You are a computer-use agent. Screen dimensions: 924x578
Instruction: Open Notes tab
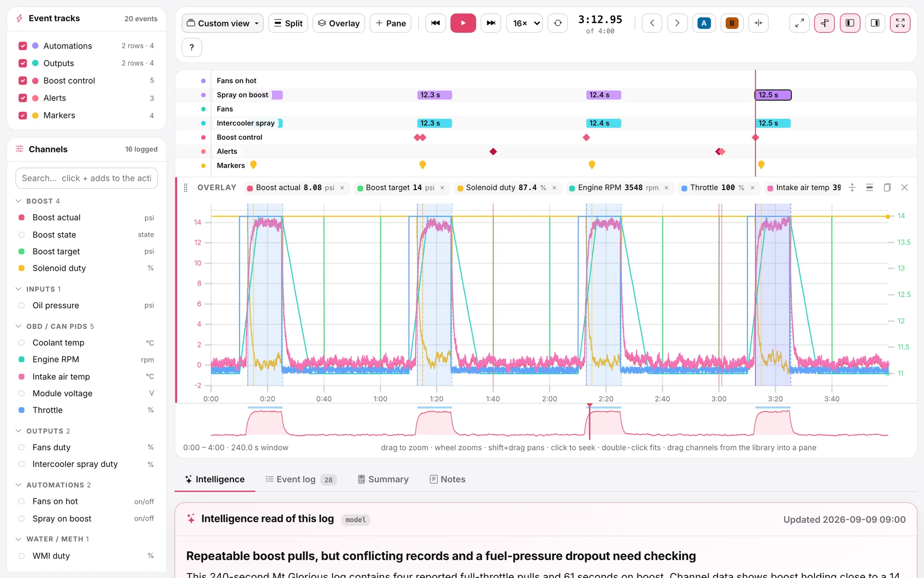[447, 480]
